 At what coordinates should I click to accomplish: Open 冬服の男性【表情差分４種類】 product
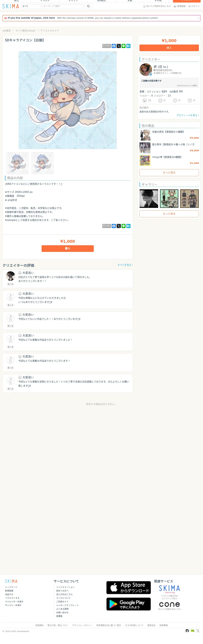click(x=168, y=132)
